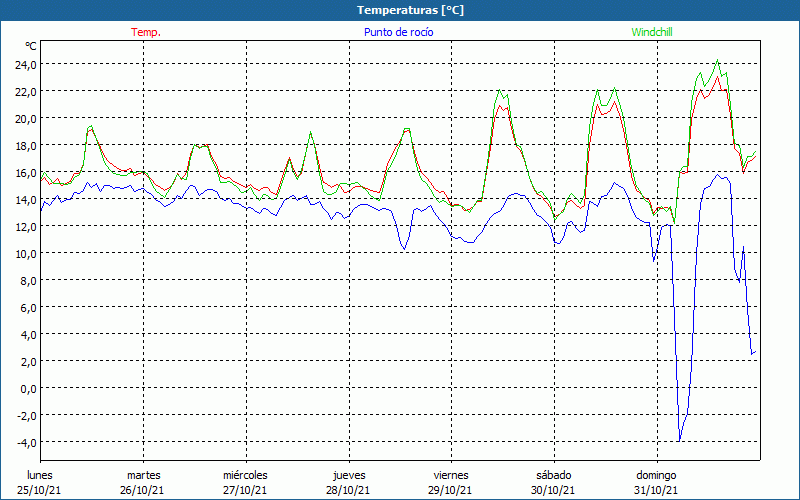Click the 'domingo' day label
The width and height of the screenshot is (800, 500).
[656, 476]
